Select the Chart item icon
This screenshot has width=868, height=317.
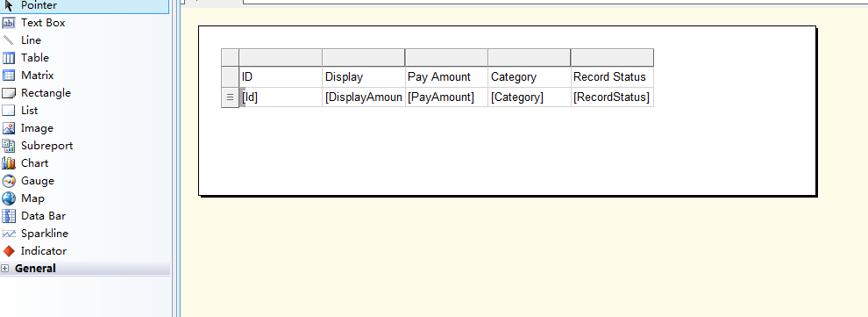point(9,163)
